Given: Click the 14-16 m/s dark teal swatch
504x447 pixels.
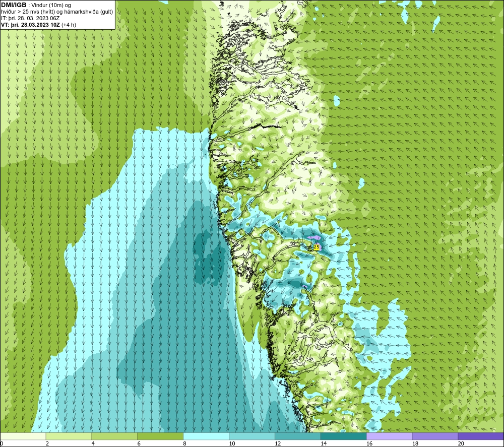Looking at the screenshot, I should pyautogui.click(x=344, y=436).
